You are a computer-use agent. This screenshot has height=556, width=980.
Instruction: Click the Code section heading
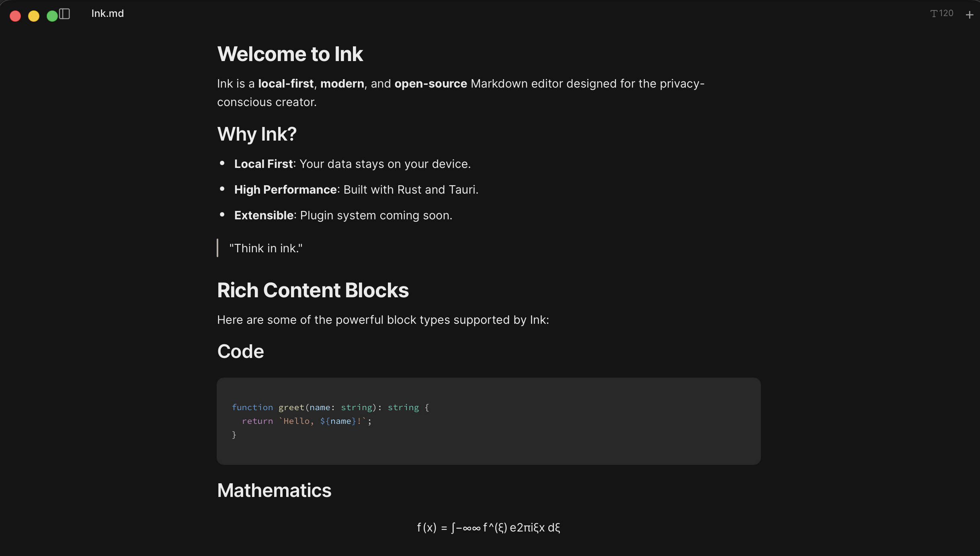(240, 352)
